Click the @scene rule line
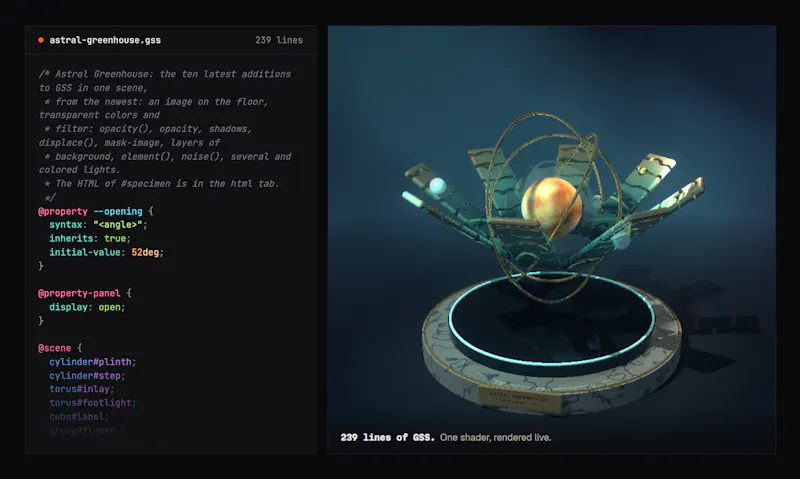800x479 pixels. [60, 348]
